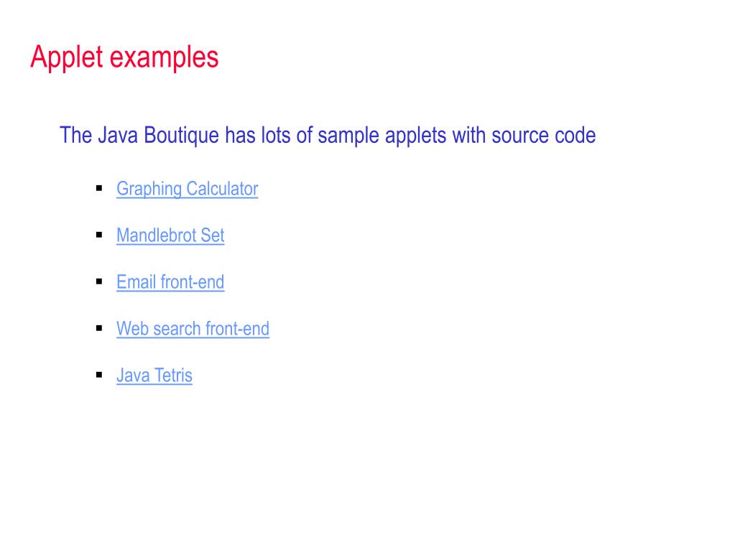Click the word "sample" in the sentence
This screenshot has width=735, height=560.
coord(348,136)
